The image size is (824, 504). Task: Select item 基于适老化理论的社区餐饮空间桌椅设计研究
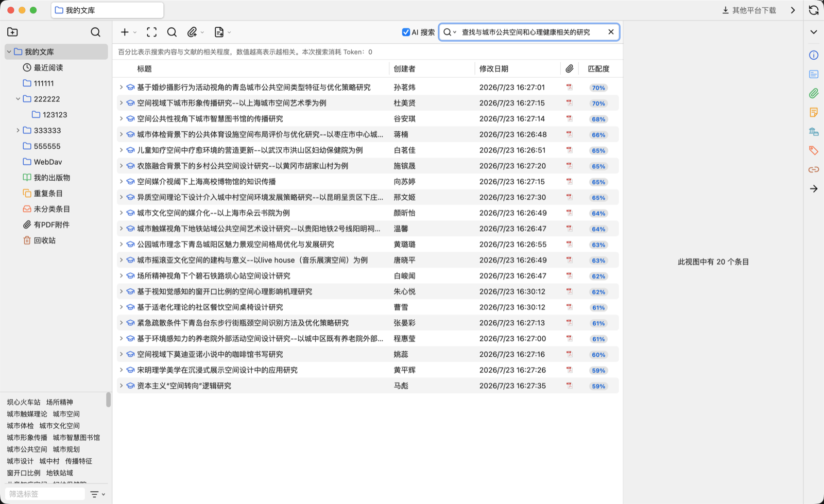coord(368,307)
